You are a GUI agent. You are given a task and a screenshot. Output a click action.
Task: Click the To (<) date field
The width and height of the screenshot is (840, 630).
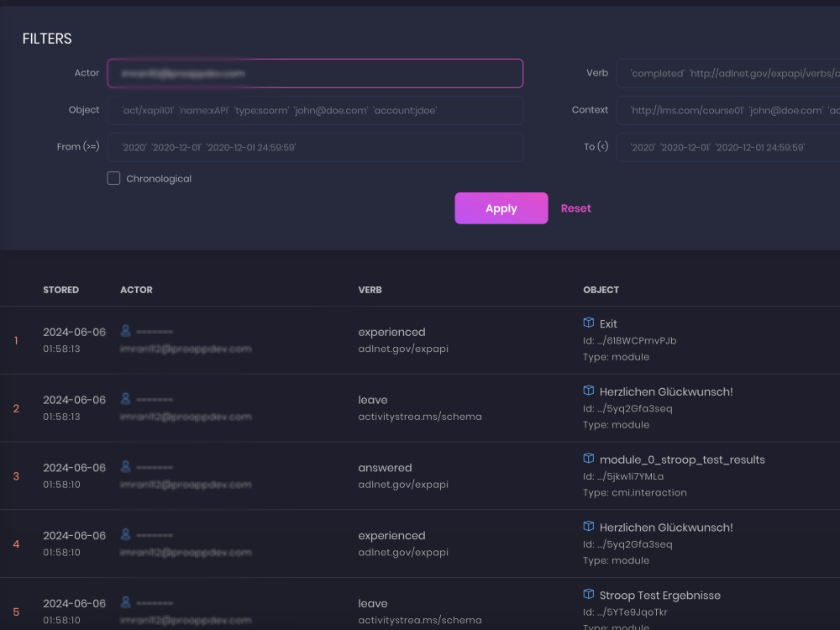point(728,147)
